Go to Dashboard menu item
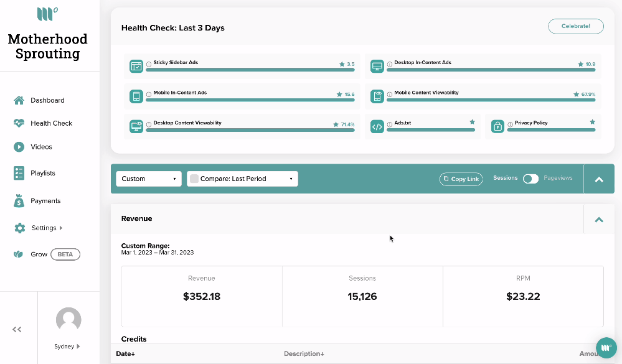The width and height of the screenshot is (622, 364). 47,100
